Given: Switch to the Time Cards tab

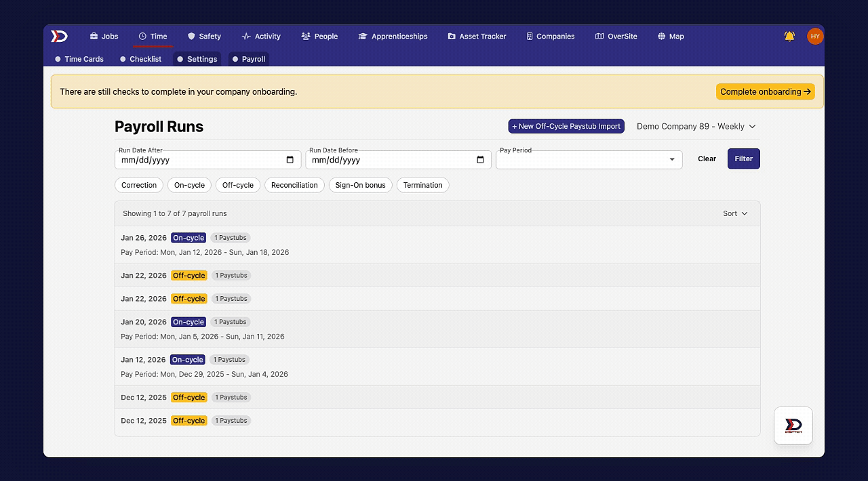Looking at the screenshot, I should click(79, 59).
